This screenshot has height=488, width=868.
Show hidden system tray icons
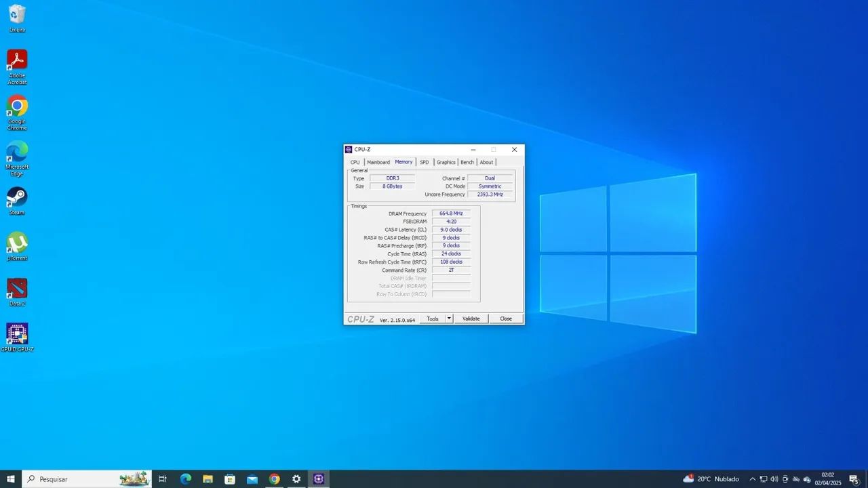[x=752, y=479]
